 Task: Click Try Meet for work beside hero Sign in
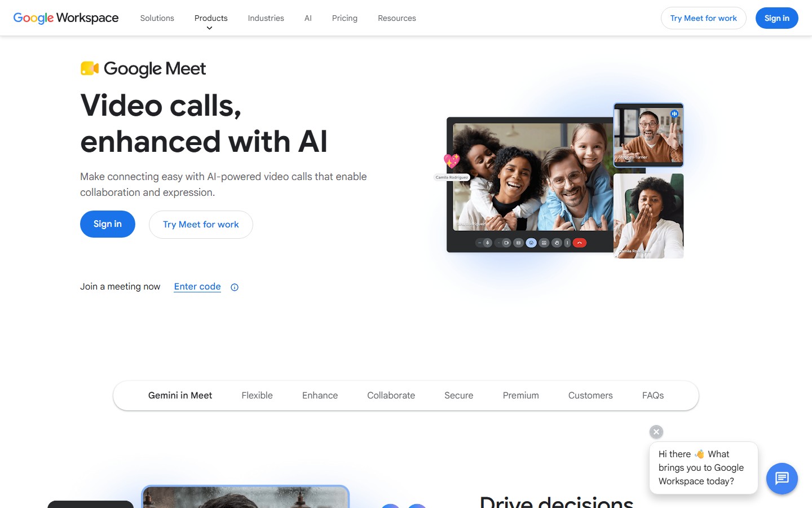pyautogui.click(x=201, y=225)
